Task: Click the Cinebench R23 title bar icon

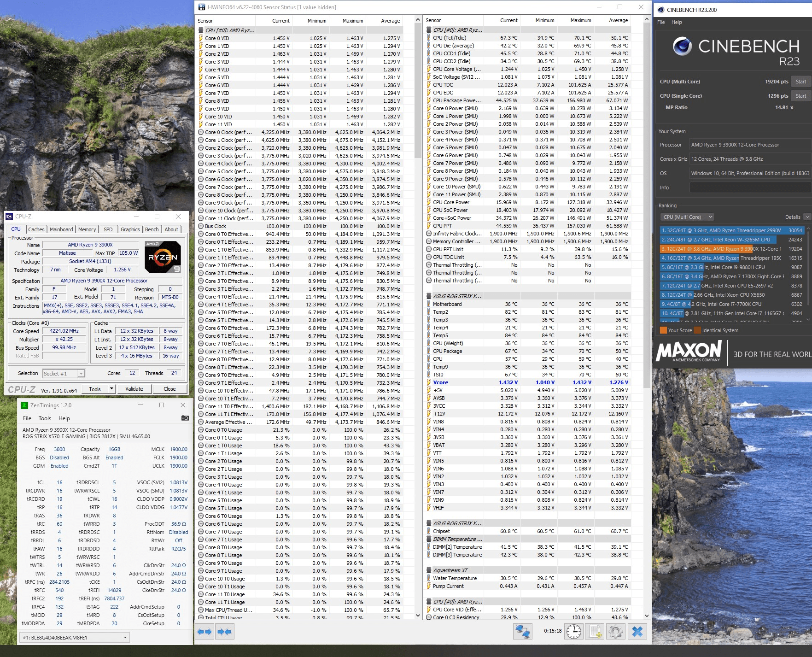Action: [661, 10]
